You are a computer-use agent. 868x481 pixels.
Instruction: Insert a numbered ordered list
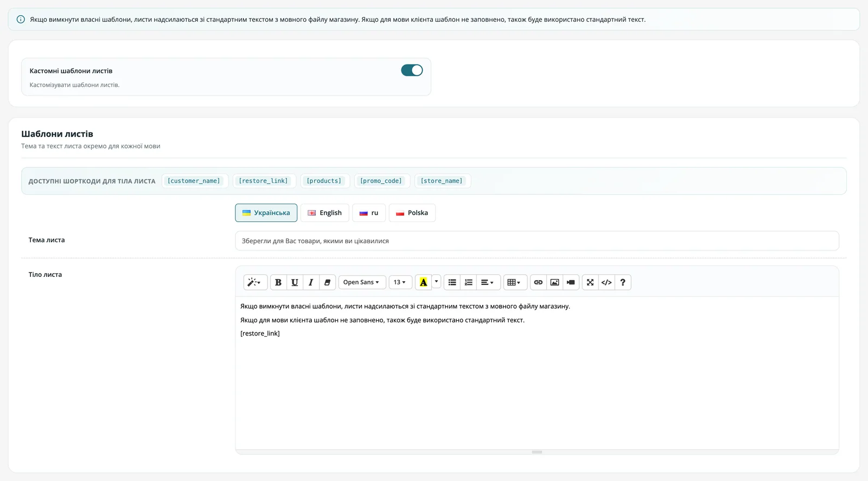pyautogui.click(x=468, y=282)
